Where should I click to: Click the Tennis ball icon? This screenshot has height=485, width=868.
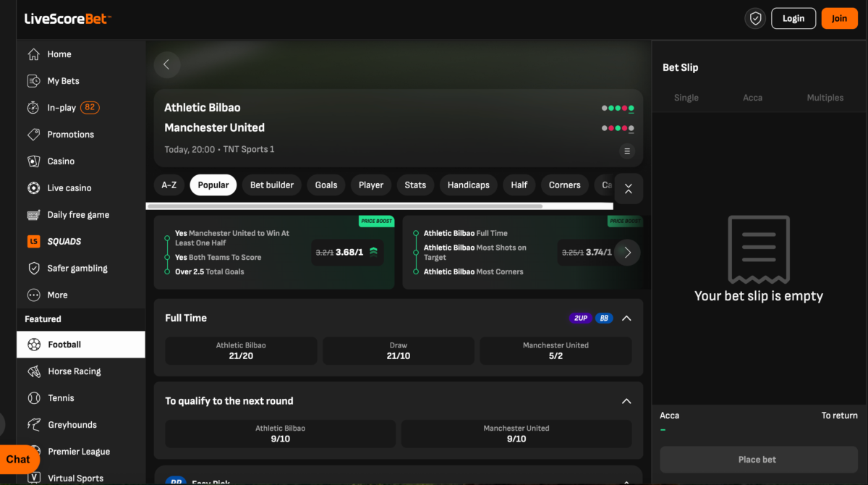[x=34, y=398]
